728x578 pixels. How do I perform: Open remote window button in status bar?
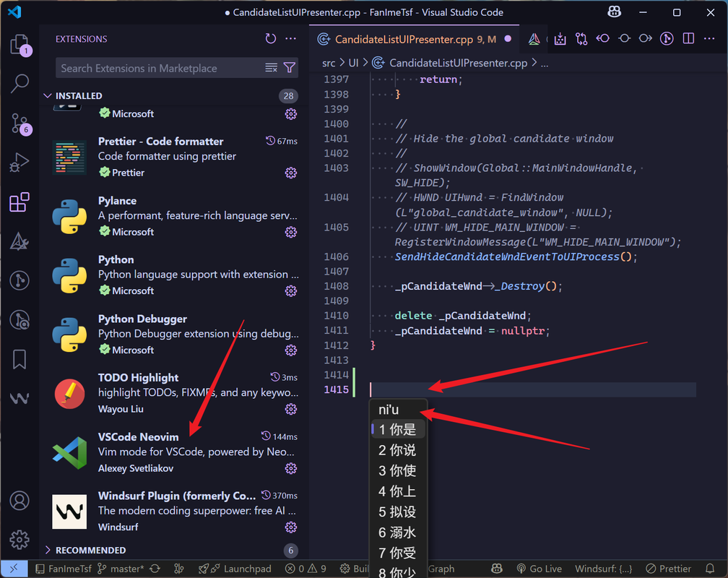tap(14, 568)
